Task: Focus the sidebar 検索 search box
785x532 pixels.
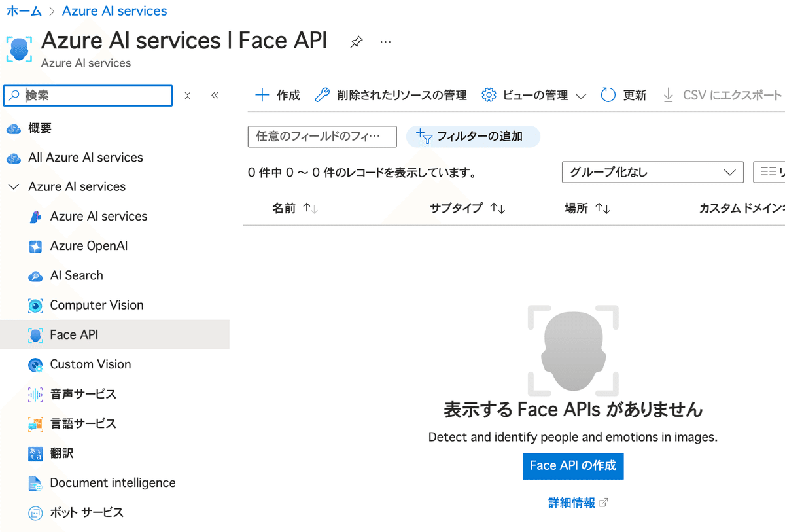Action: (88, 95)
